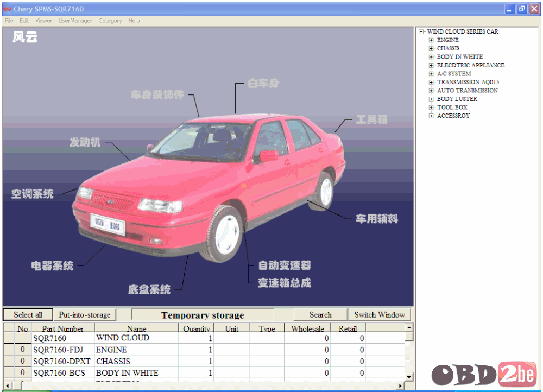Click table scrollbar down arrow
Screen dimensions: 543x392
pyautogui.click(x=409, y=377)
